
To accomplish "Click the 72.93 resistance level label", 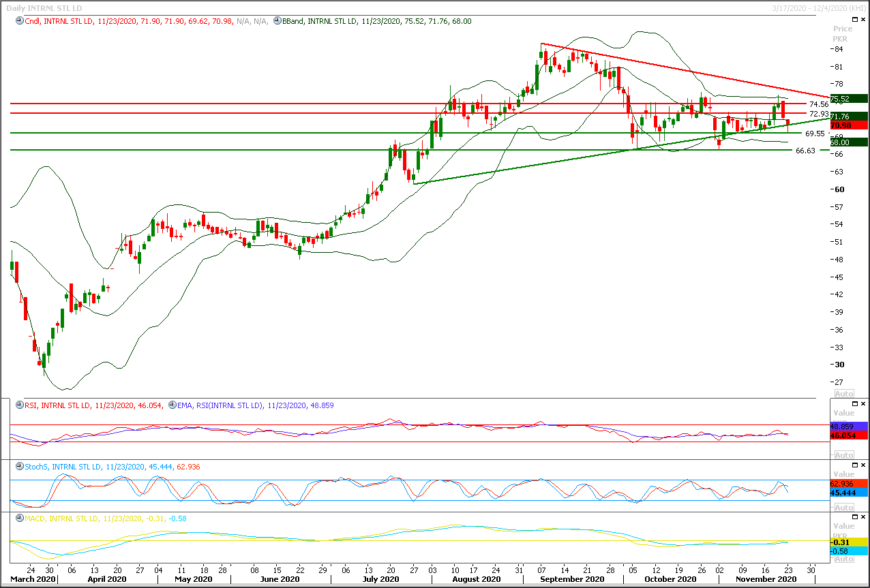I will point(818,113).
